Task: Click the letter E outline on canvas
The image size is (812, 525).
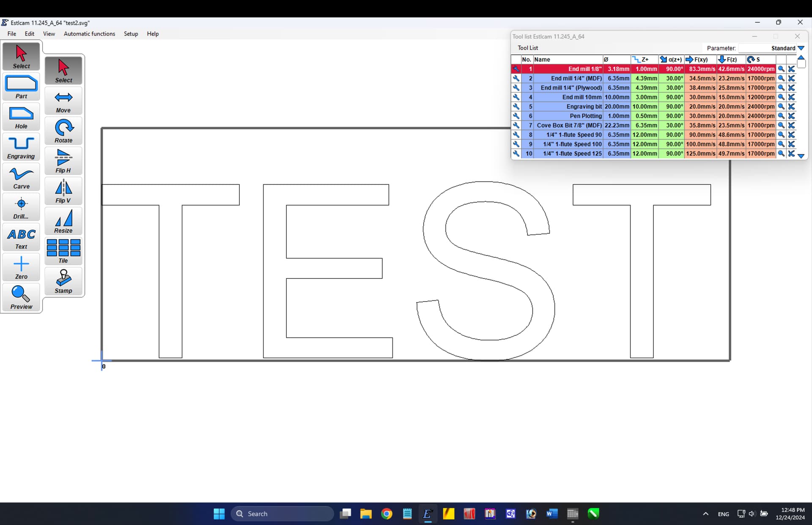Action: tap(328, 271)
